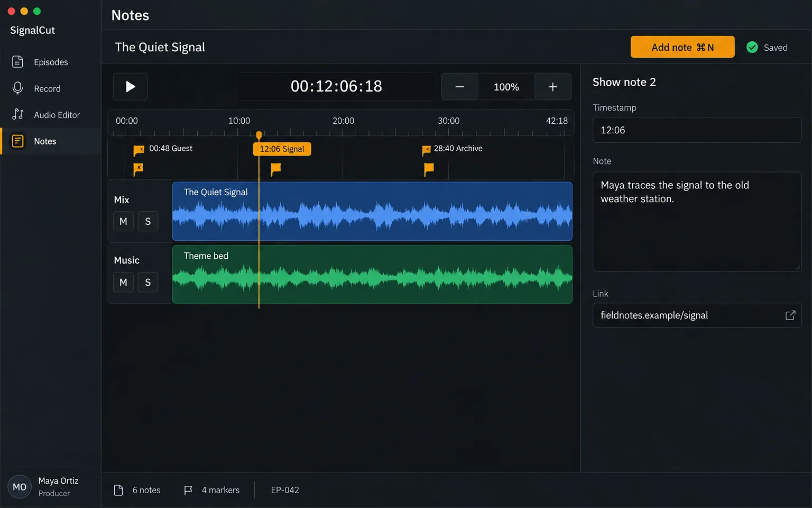Zoom out timeline with the minus button
Image resolution: width=812 pixels, height=508 pixels.
pos(460,87)
